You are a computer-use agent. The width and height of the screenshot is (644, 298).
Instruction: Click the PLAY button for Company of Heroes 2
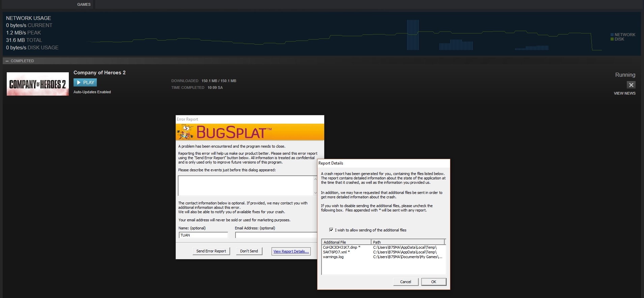pyautogui.click(x=85, y=82)
